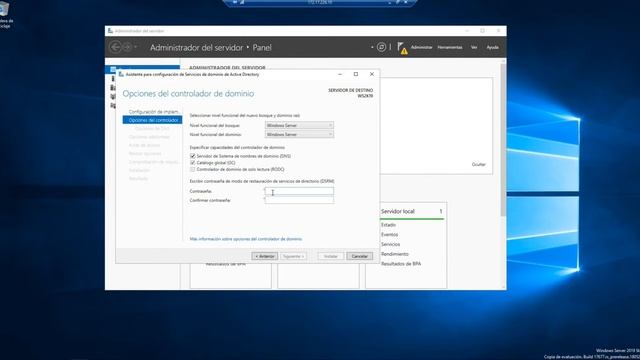Screen dimensions: 640x360
Task: Maximize the Active Directory wizard window
Action: point(356,74)
